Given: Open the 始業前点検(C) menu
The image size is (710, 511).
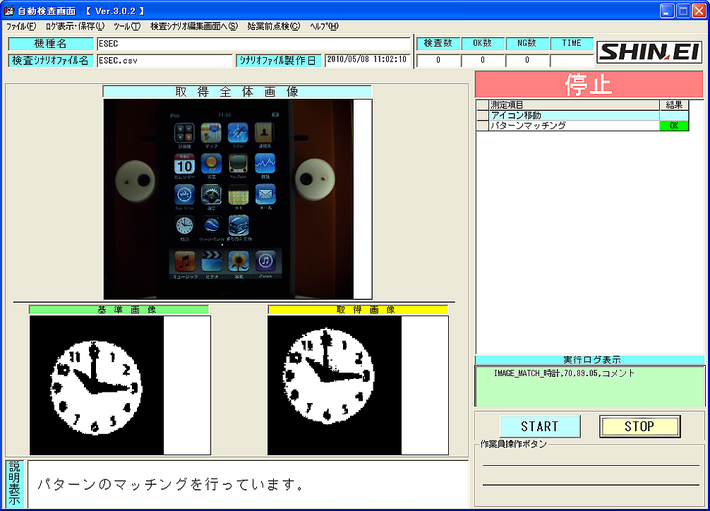Looking at the screenshot, I should (273, 26).
